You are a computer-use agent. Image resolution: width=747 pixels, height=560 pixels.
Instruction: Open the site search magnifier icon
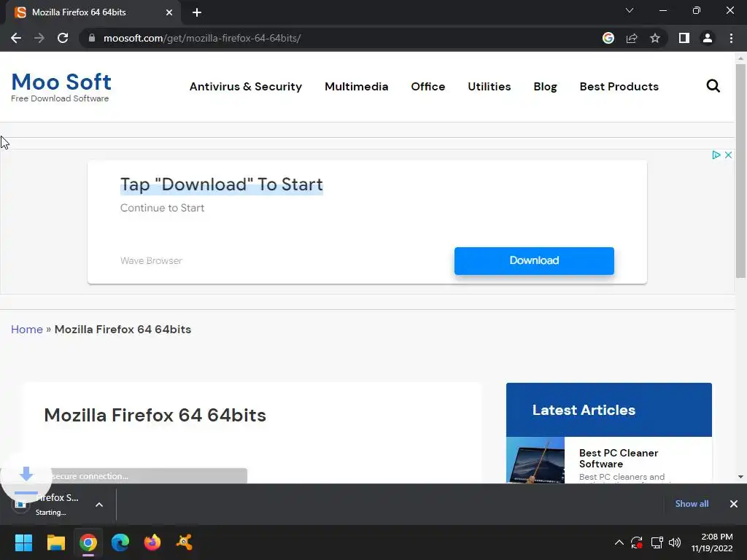[x=713, y=86]
